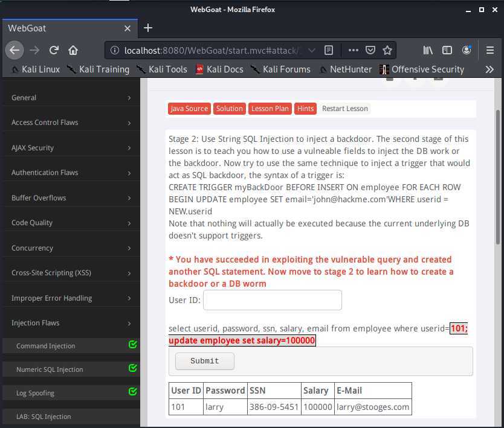Select the 100000 salary cell
This screenshot has height=428, width=504.
pyautogui.click(x=318, y=407)
